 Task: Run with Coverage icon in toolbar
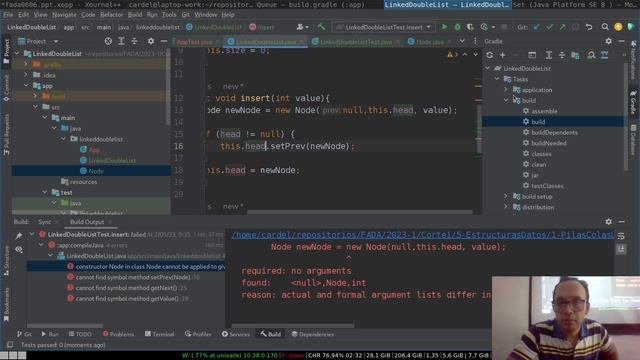(470, 27)
